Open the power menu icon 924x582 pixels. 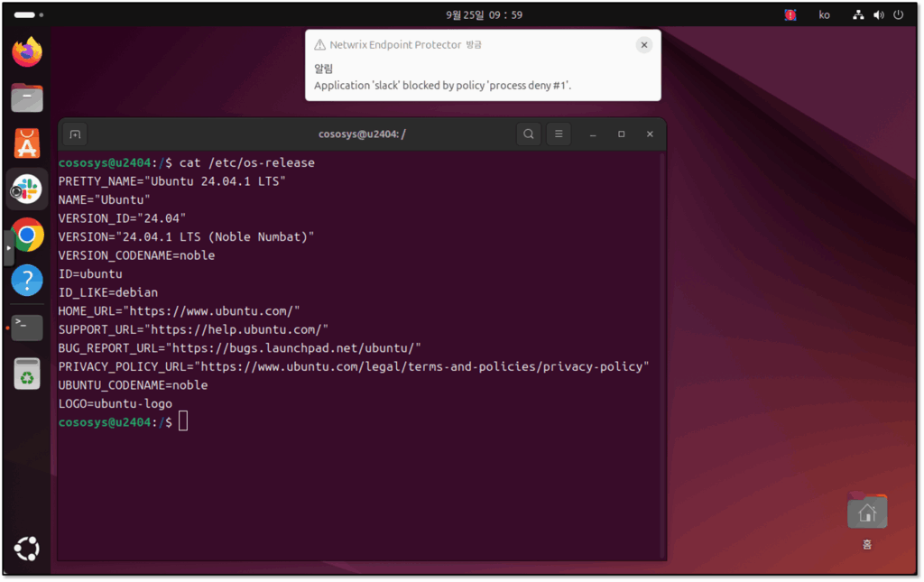899,14
